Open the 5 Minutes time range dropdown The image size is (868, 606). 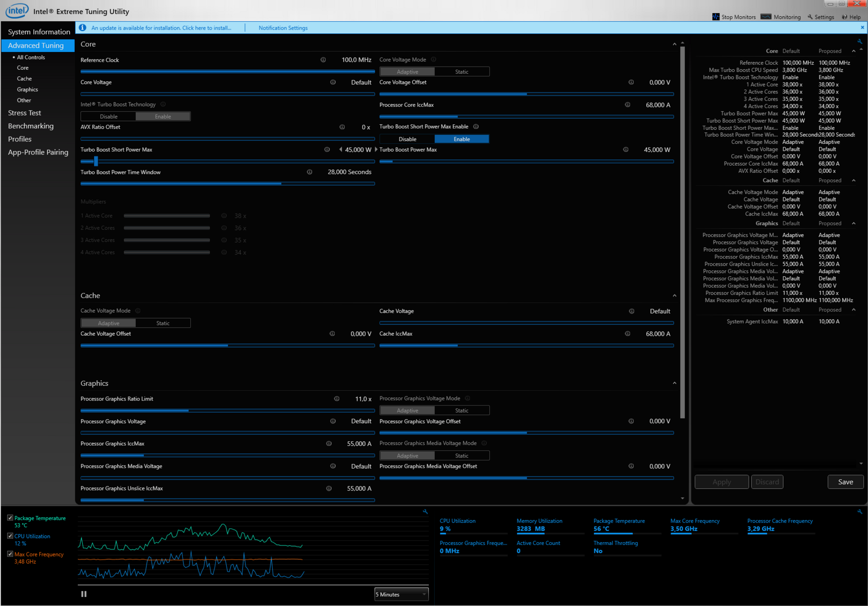401,594
